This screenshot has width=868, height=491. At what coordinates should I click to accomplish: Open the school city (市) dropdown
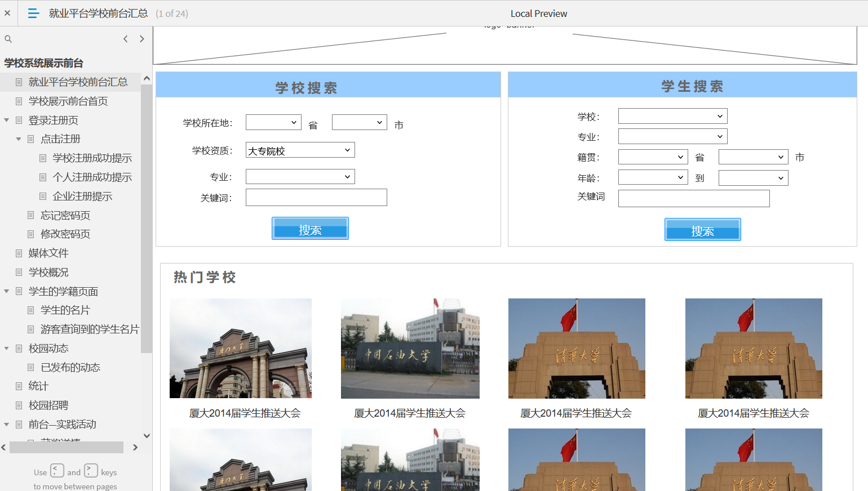pyautogui.click(x=360, y=122)
